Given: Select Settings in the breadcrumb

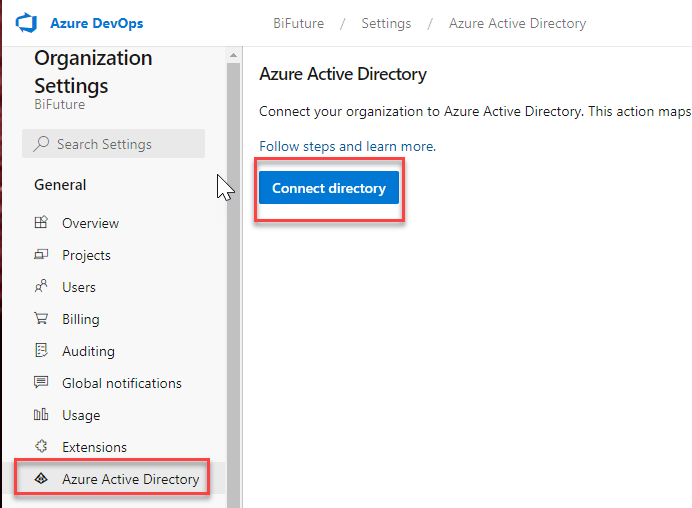Looking at the screenshot, I should click(386, 23).
